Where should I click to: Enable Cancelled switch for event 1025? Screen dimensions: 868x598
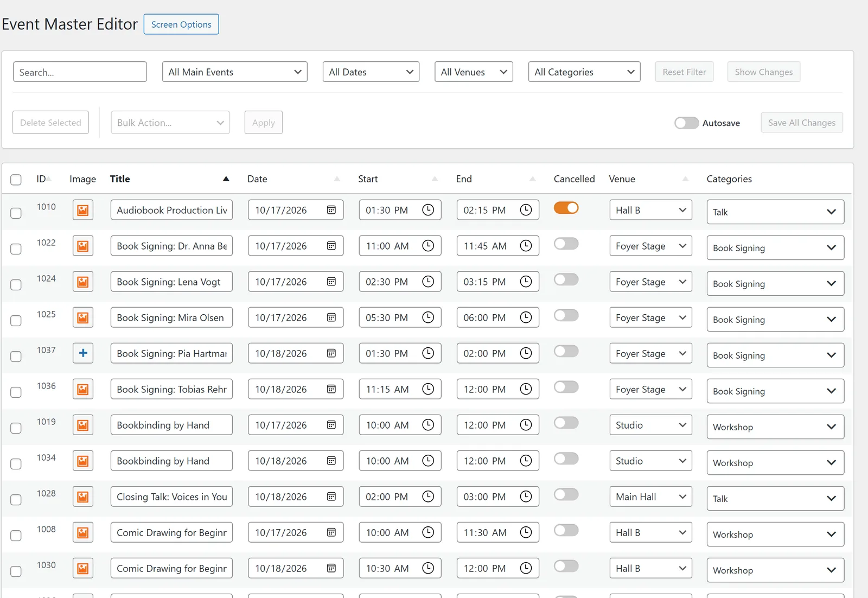point(566,315)
